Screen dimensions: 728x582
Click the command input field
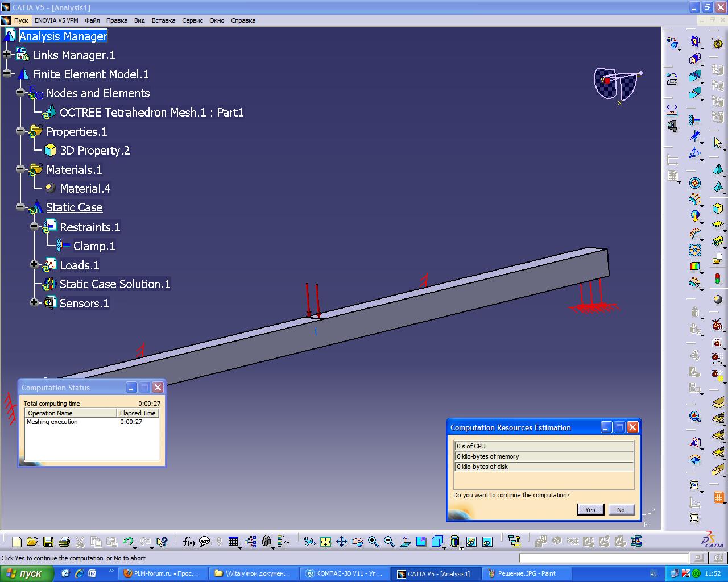click(604, 558)
